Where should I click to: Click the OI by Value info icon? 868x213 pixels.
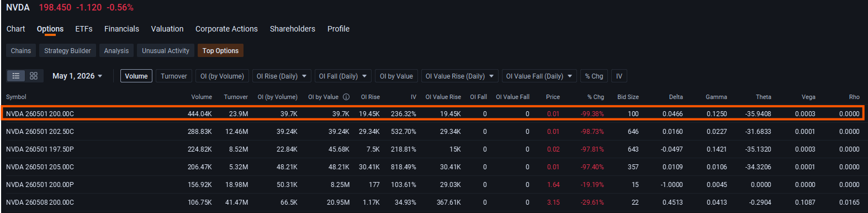(346, 97)
